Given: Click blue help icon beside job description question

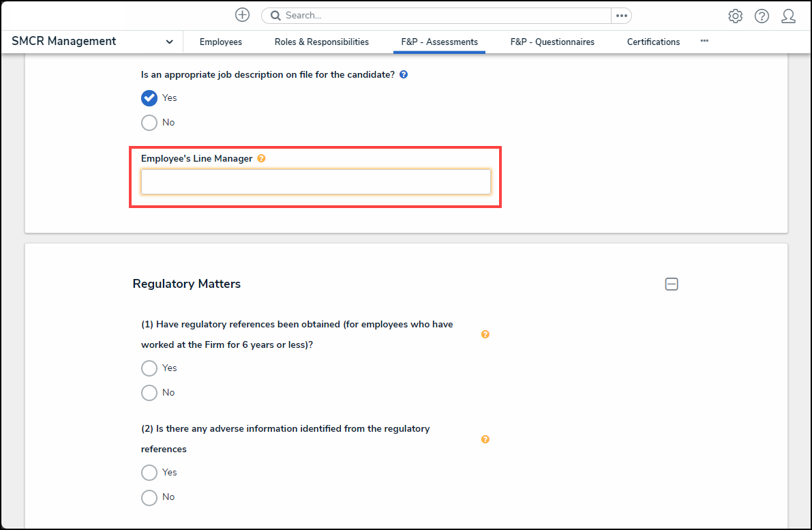Looking at the screenshot, I should click(x=404, y=74).
